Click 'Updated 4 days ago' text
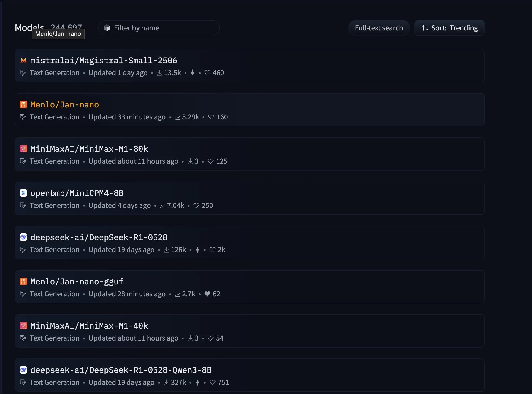 119,205
